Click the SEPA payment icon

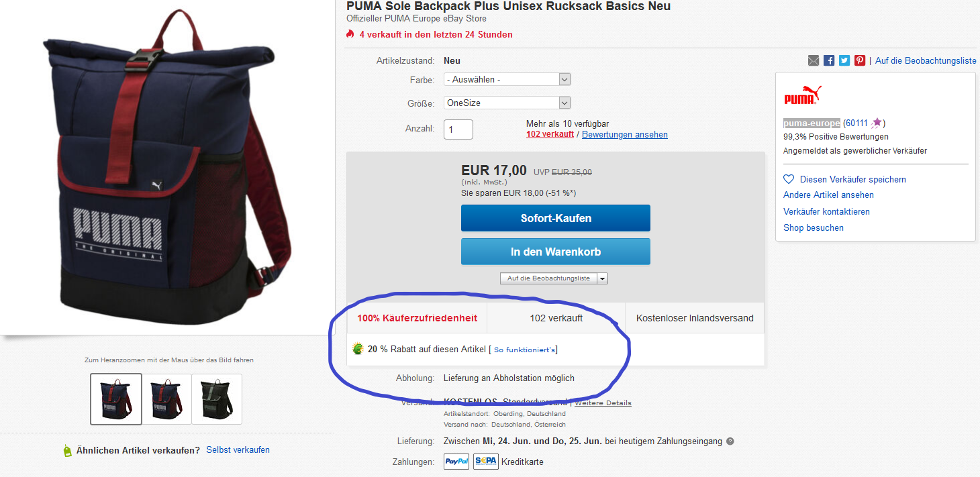point(486,462)
